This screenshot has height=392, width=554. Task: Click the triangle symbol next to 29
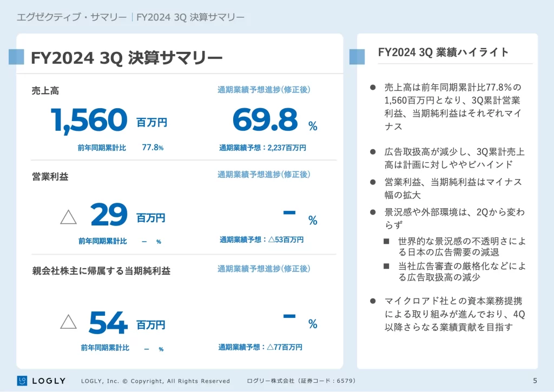coord(68,217)
